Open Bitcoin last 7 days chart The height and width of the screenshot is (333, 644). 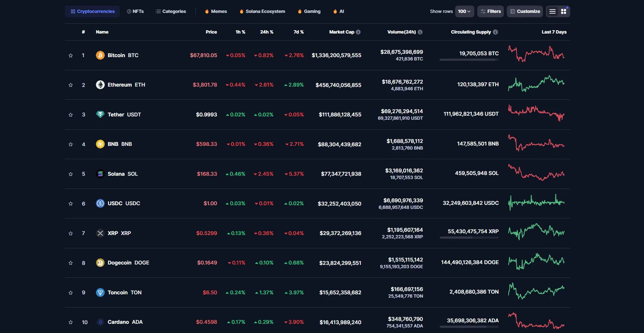[536, 54]
